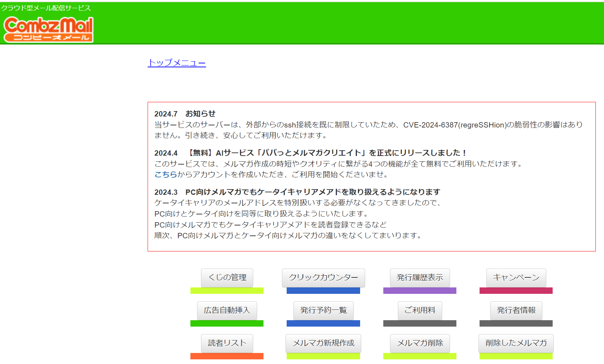604x364 pixels.
Task: Click the Combz Mail logo
Action: pos(48,30)
